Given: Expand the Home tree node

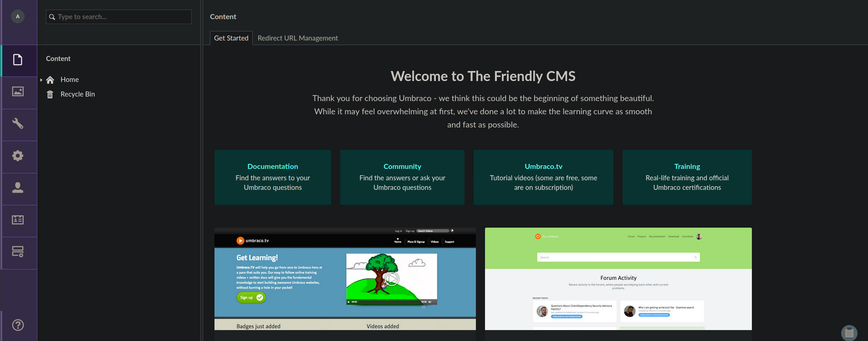Looking at the screenshot, I should (x=41, y=80).
